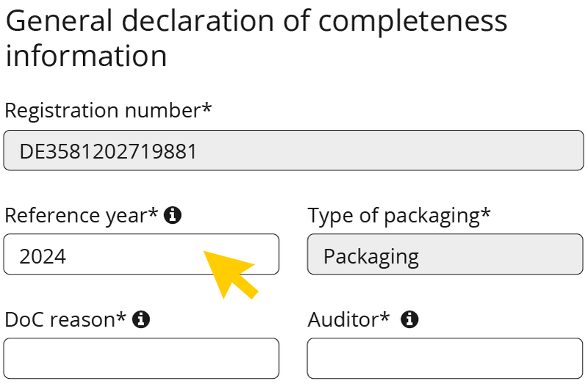The height and width of the screenshot is (392, 588).
Task: Open the empty DoC reason box
Action: click(x=141, y=358)
